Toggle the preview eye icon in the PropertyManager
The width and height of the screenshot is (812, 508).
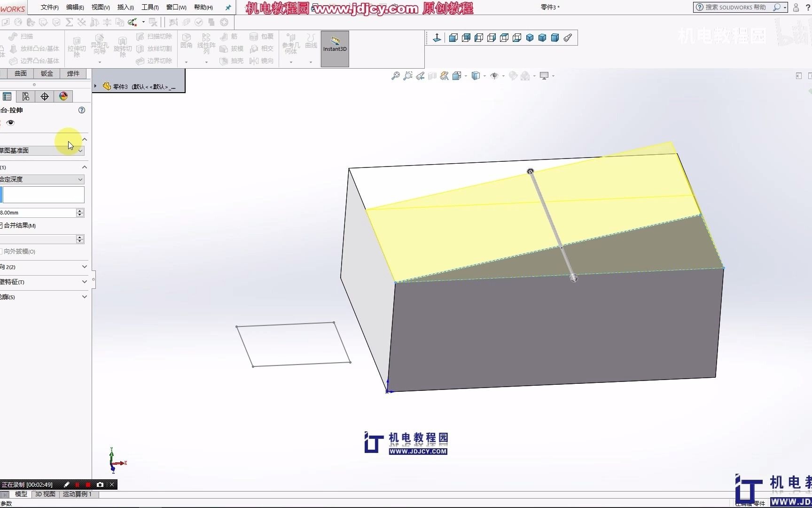10,123
